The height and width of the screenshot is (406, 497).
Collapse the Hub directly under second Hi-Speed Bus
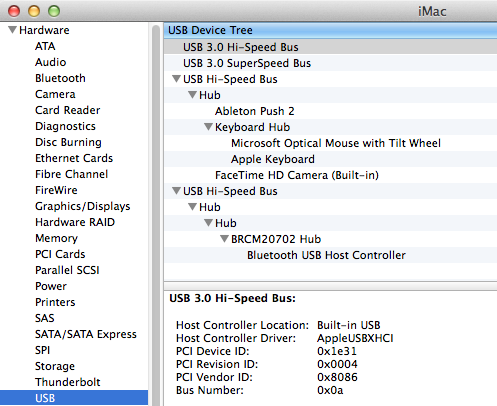pos(192,207)
